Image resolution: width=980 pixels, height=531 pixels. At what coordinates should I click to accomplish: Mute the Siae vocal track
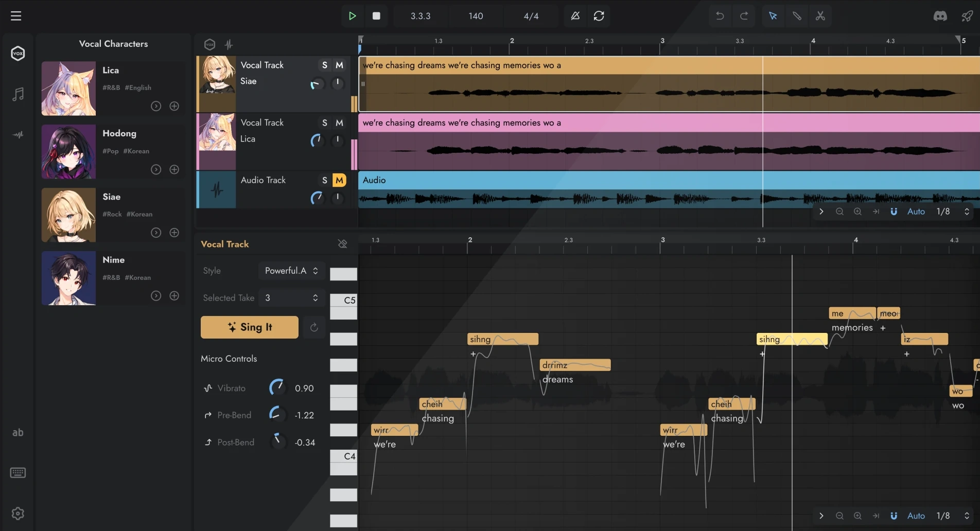point(339,65)
